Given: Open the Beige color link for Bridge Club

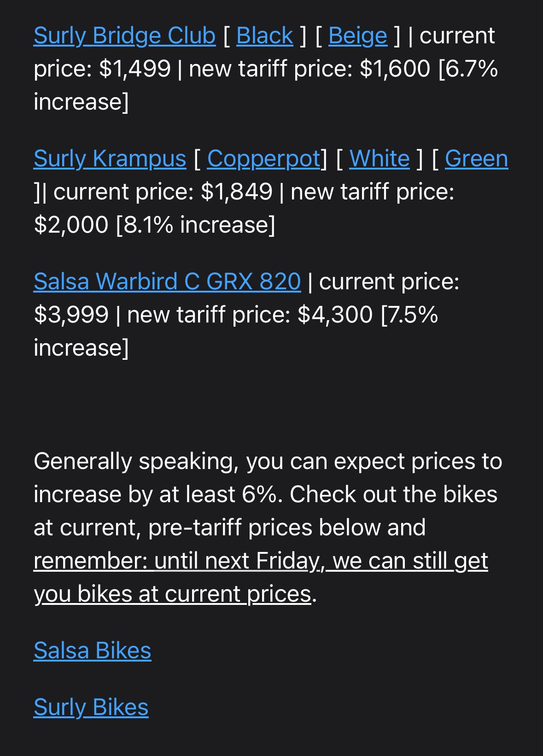Looking at the screenshot, I should tap(358, 35).
